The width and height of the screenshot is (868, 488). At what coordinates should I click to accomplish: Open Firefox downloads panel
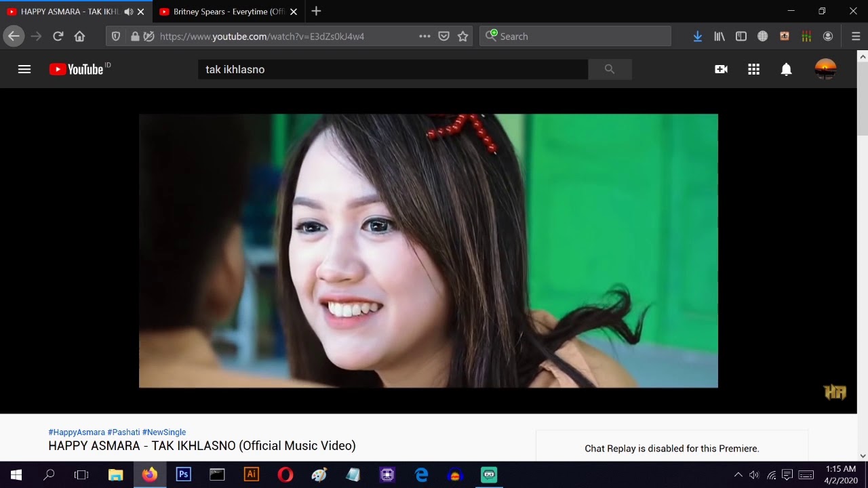[x=697, y=37]
